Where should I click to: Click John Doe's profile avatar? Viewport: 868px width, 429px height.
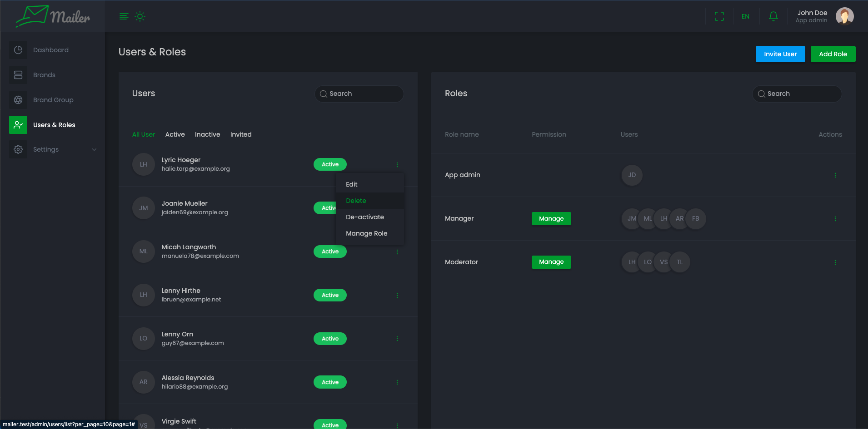click(x=844, y=16)
